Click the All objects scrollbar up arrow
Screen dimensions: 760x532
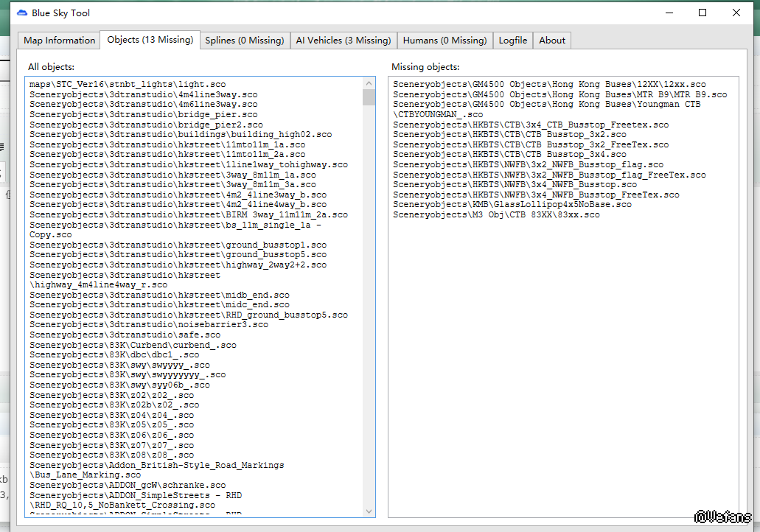pyautogui.click(x=369, y=83)
